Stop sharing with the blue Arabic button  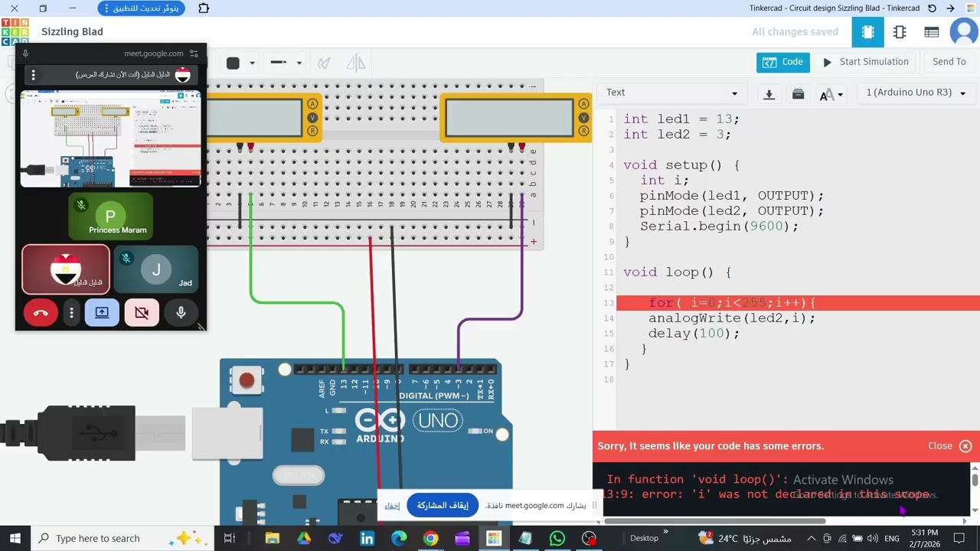tap(443, 505)
